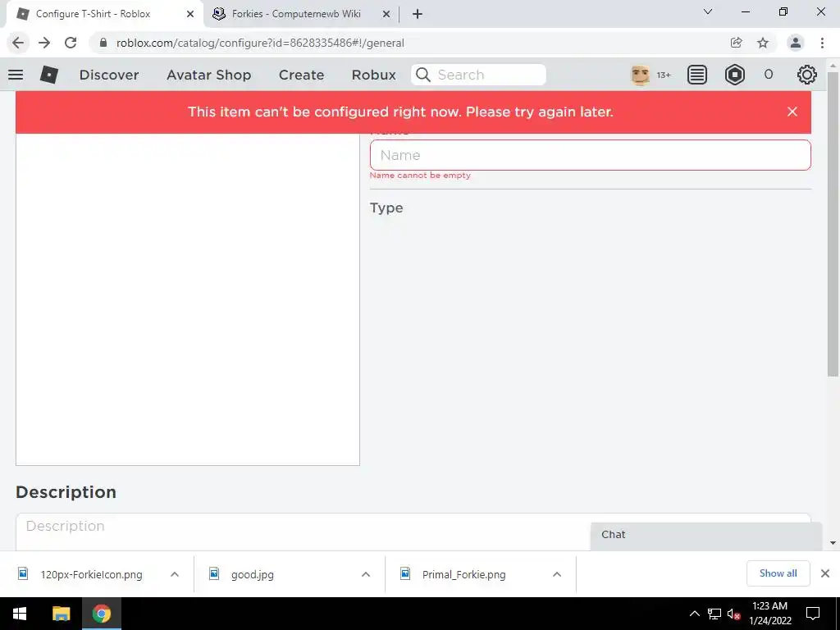Expand options for Primal_Forkie.png download
This screenshot has width=840, height=630.
557,574
